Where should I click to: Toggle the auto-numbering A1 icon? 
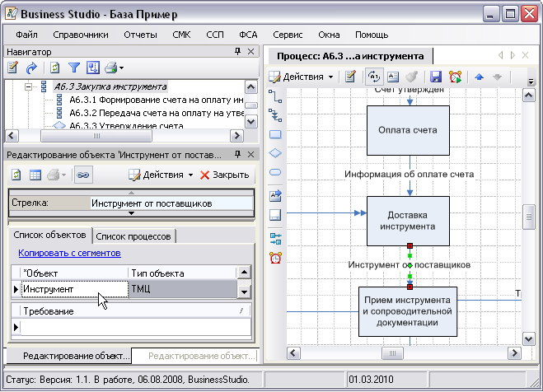[374, 77]
